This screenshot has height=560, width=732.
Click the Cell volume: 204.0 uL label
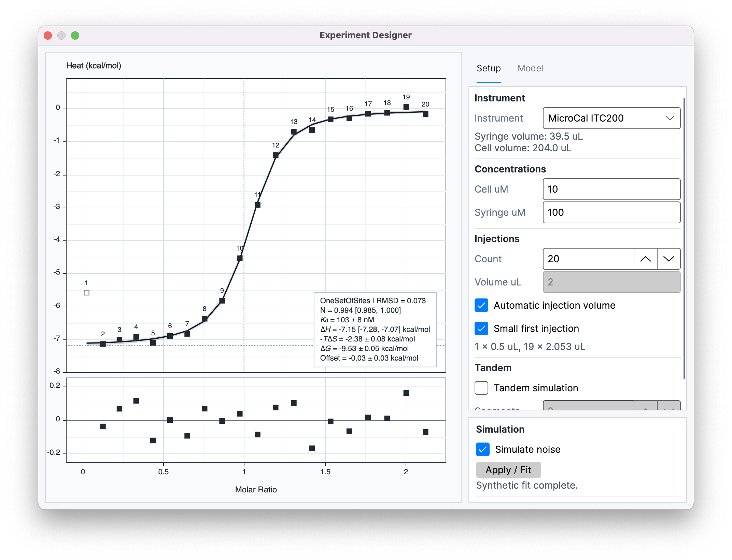pyautogui.click(x=523, y=148)
